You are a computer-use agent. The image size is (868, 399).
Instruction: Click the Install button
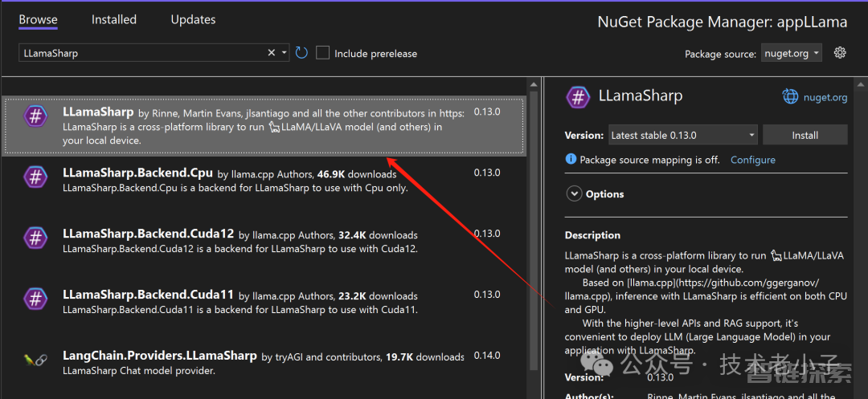click(x=805, y=135)
